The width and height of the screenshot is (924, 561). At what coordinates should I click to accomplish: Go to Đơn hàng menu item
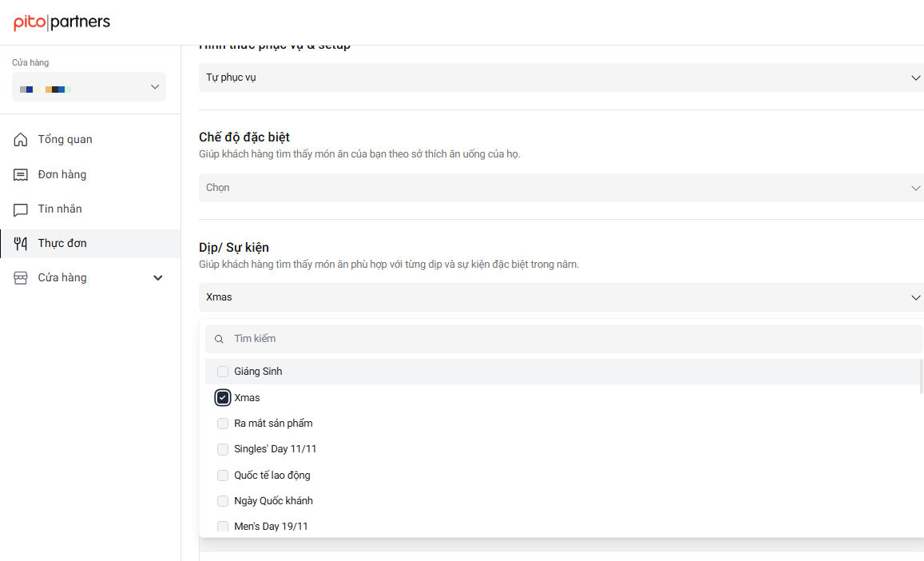(62, 175)
